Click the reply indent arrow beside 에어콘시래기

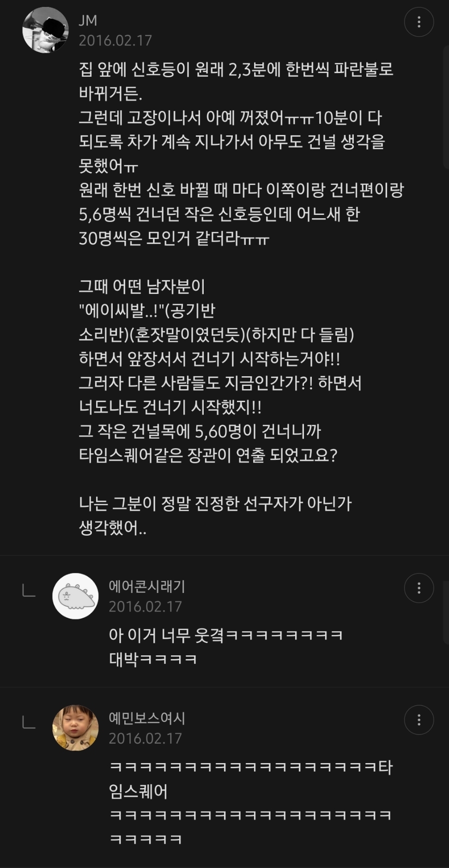click(29, 590)
